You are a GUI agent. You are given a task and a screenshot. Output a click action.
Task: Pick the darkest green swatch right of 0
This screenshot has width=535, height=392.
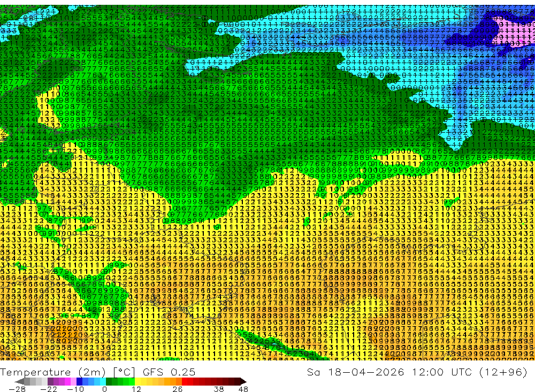coord(109,381)
